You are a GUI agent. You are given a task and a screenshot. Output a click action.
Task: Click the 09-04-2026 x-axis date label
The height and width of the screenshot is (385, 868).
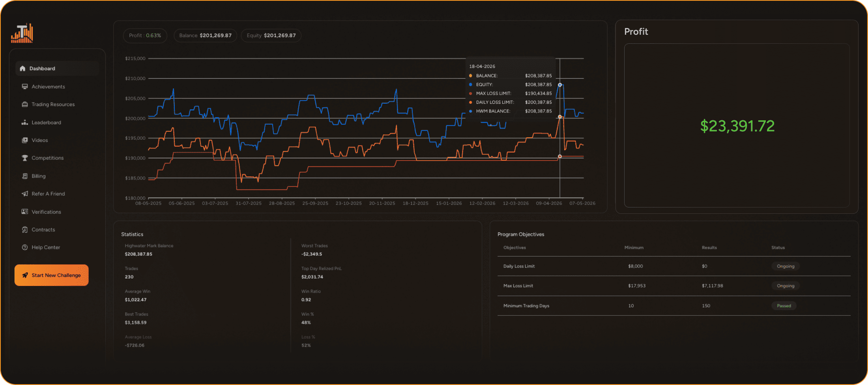(x=549, y=204)
